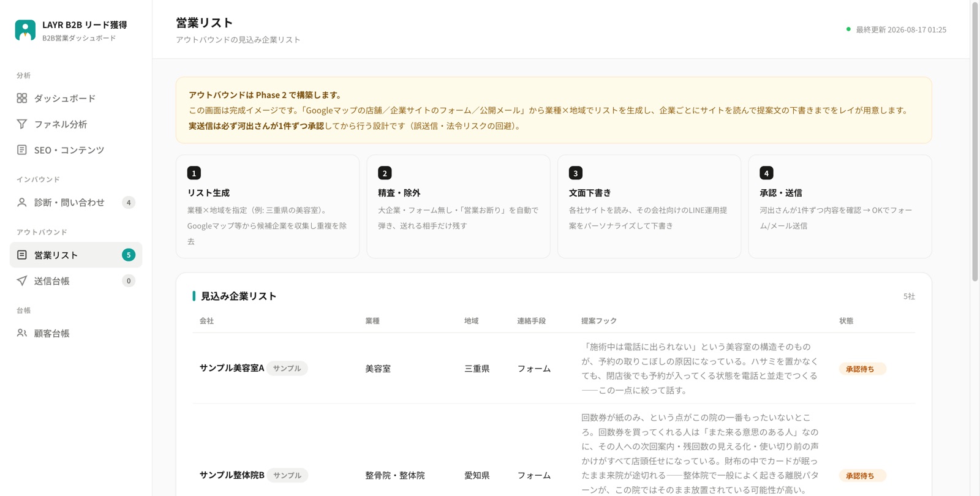Image resolution: width=980 pixels, height=496 pixels.
Task: Click the 診断・問い合わせ person icon
Action: 22,202
